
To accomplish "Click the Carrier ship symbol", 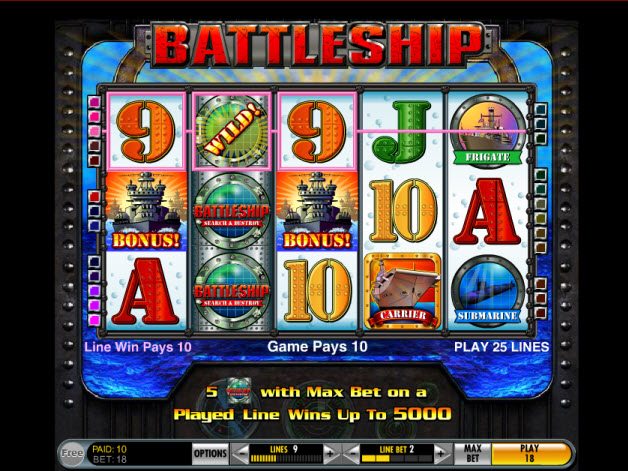I will pos(403,291).
